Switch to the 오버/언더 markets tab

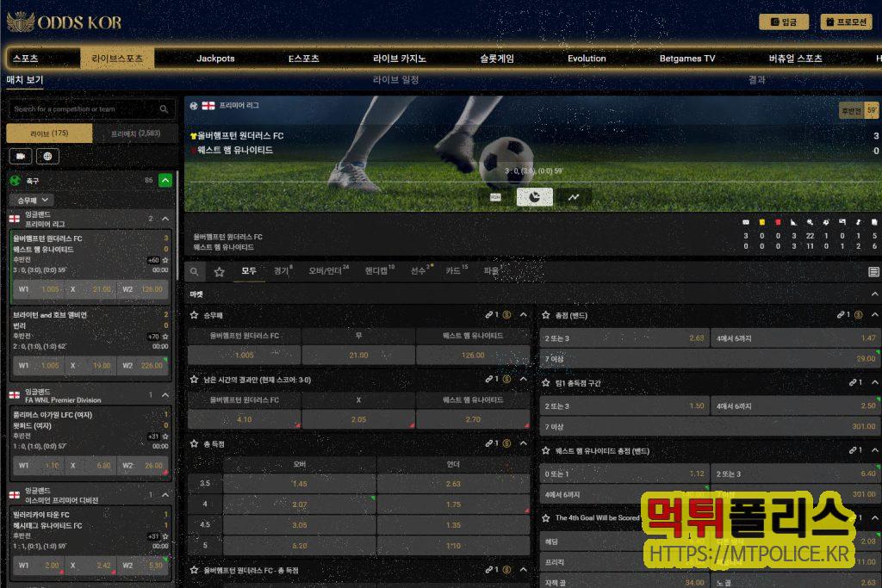[x=328, y=271]
